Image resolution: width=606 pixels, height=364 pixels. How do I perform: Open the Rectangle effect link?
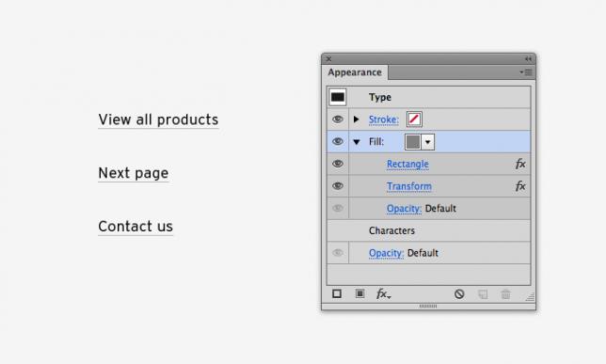coord(407,165)
